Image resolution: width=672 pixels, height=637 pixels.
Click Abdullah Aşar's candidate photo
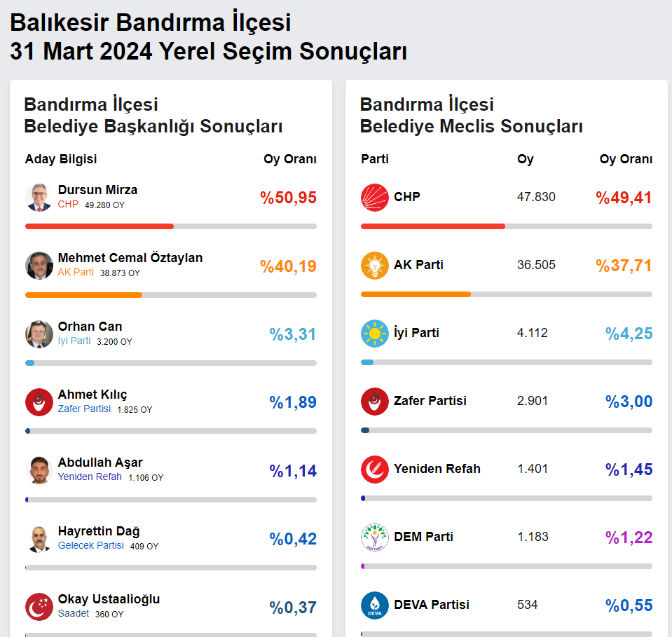point(39,470)
